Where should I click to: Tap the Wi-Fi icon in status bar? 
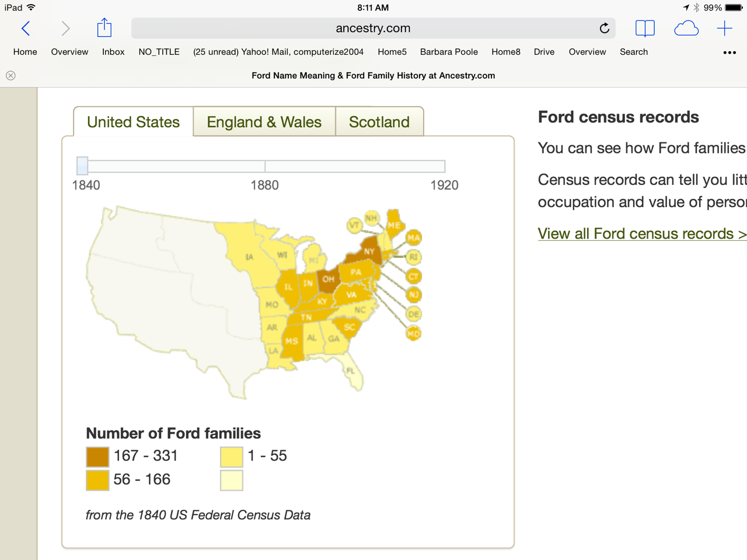(x=31, y=8)
